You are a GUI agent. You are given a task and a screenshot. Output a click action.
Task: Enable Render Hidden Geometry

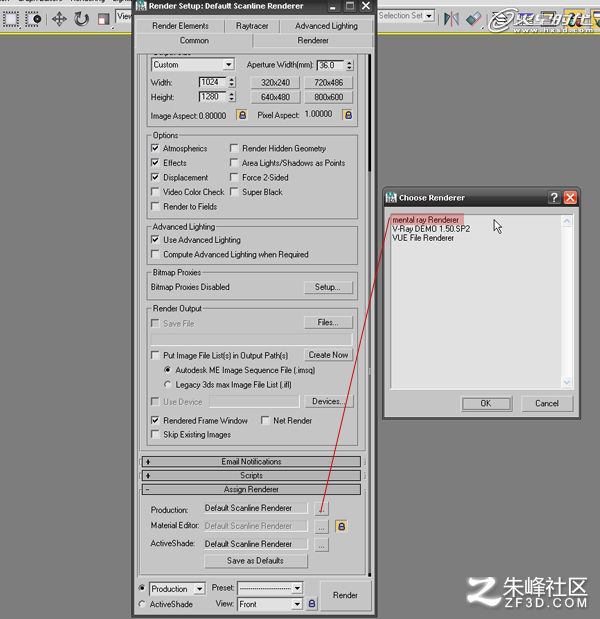point(234,148)
